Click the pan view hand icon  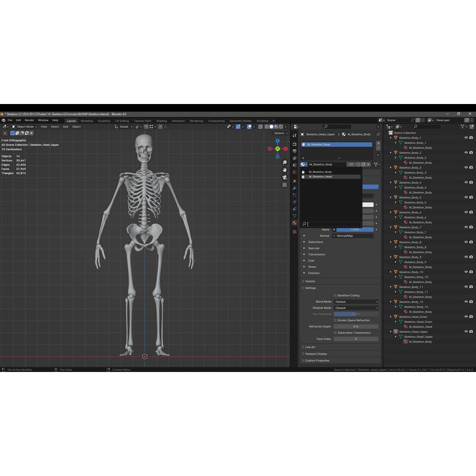click(x=284, y=170)
